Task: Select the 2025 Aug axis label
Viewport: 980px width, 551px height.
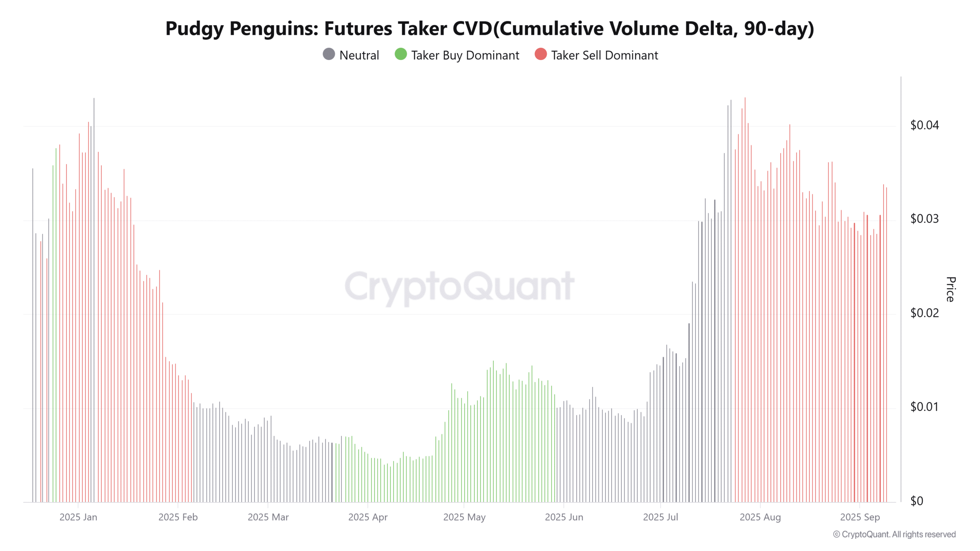Action: (x=760, y=517)
